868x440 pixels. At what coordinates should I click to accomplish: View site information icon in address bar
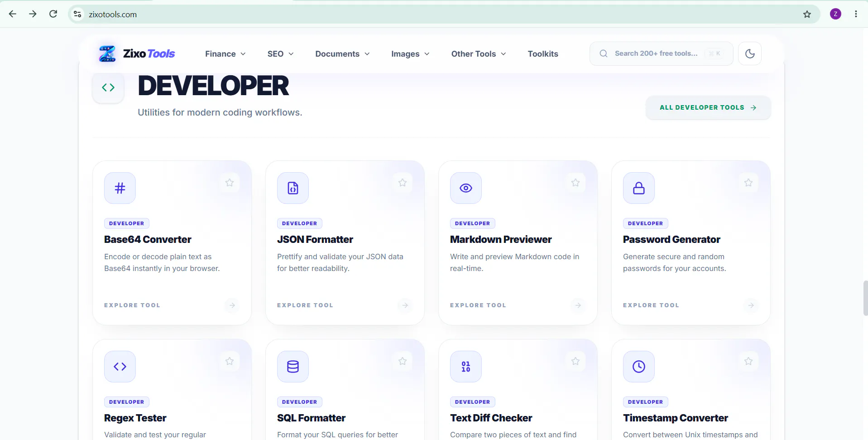[77, 14]
